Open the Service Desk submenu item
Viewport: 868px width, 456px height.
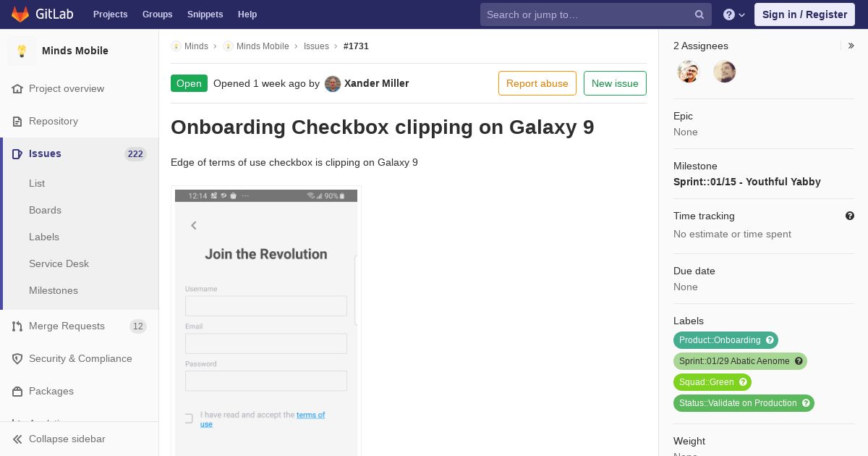[x=59, y=263]
